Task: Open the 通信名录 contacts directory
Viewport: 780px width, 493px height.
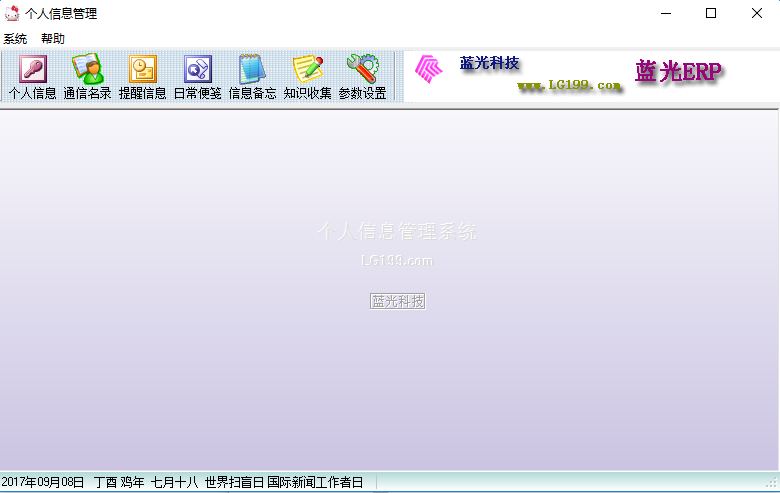Action: pyautogui.click(x=87, y=77)
